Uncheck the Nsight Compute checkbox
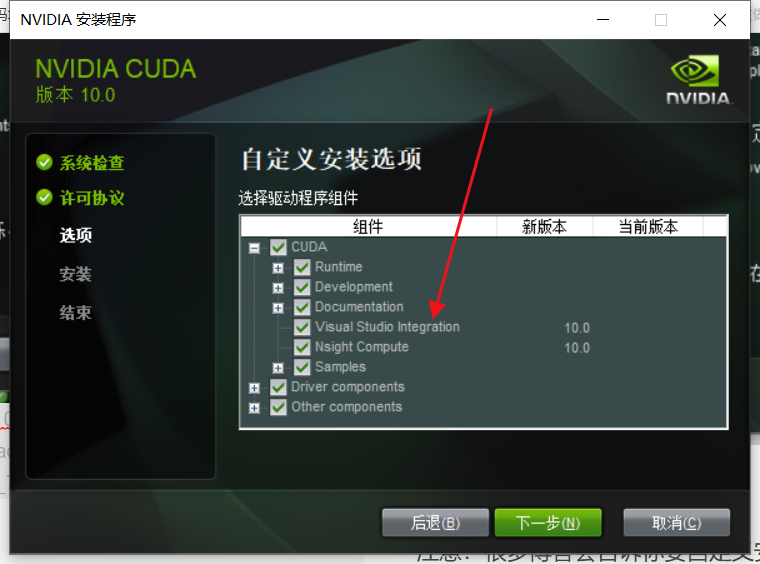The image size is (760, 564). tap(302, 347)
